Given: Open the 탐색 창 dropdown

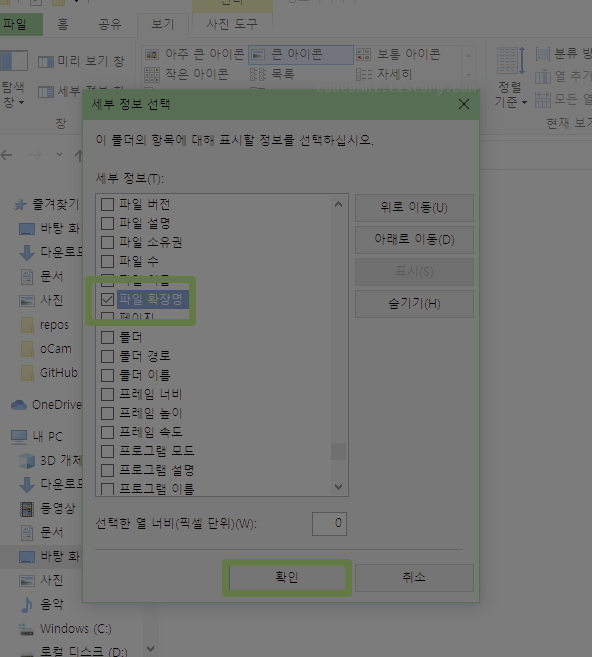Looking at the screenshot, I should pos(14,80).
